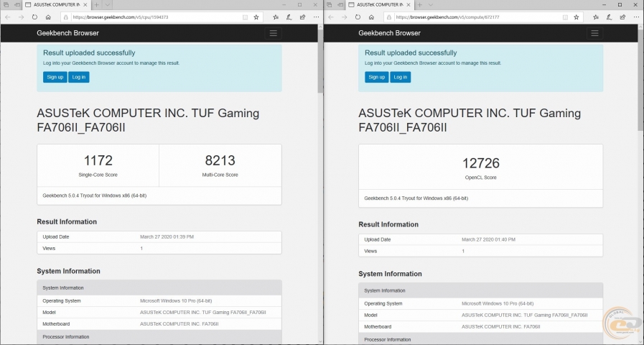Add the CPU results page to favorites with the star

tap(256, 17)
